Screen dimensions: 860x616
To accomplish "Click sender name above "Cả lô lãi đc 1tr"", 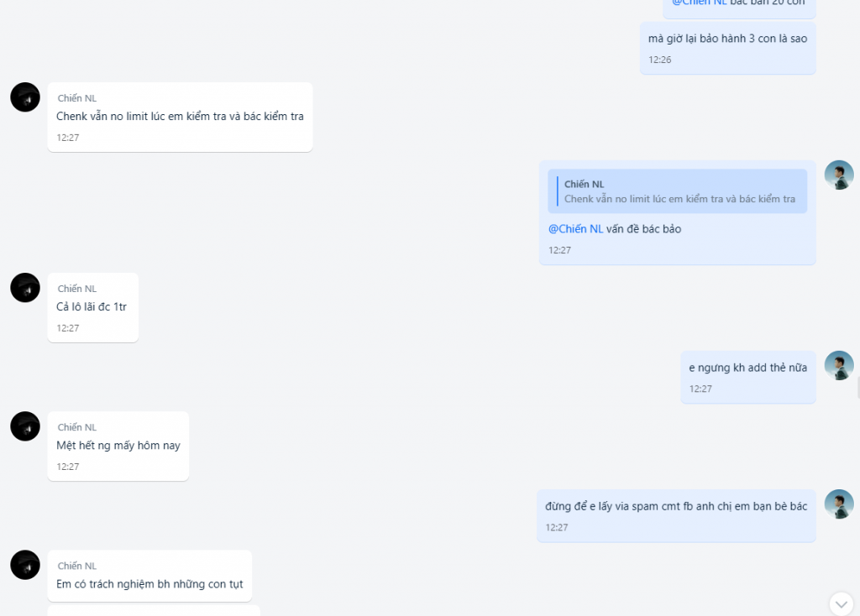I will [76, 289].
